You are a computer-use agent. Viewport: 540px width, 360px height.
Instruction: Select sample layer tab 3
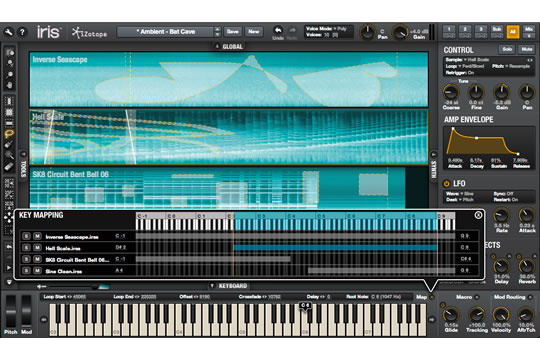481,32
